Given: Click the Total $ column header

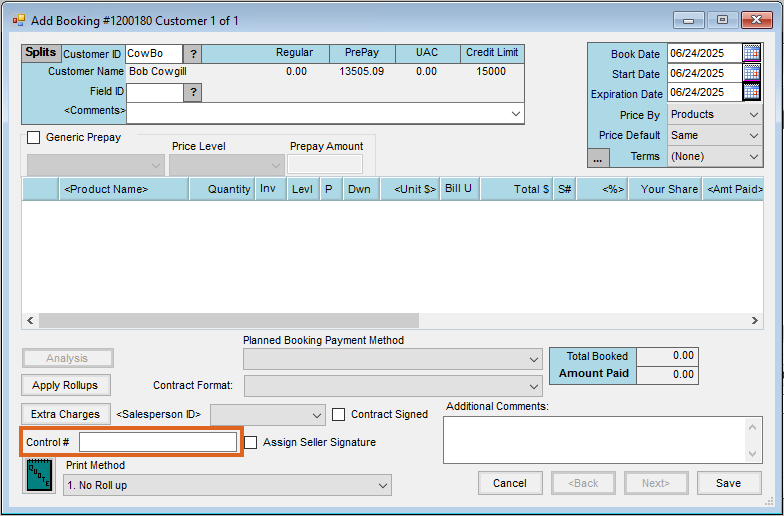Looking at the screenshot, I should 516,189.
